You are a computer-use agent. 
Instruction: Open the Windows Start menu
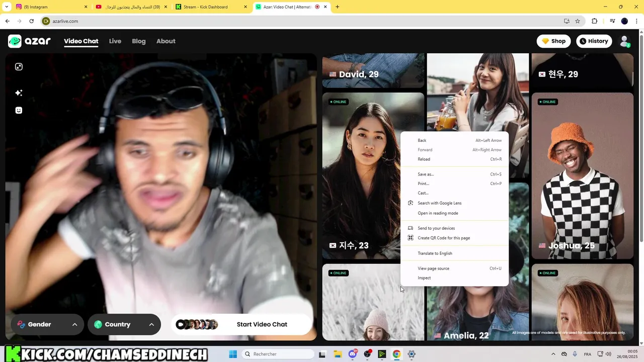[233, 354]
